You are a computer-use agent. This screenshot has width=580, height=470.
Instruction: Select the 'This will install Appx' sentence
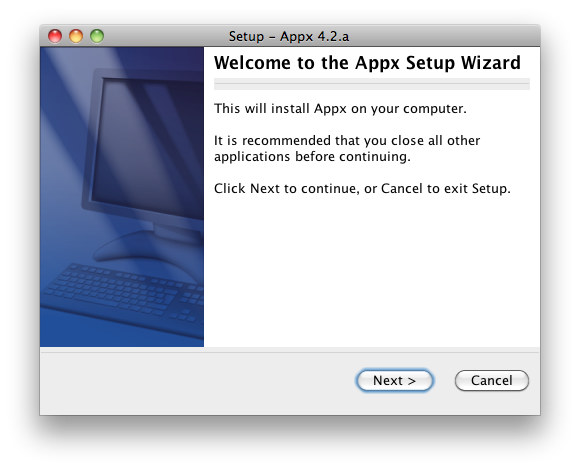point(340,109)
